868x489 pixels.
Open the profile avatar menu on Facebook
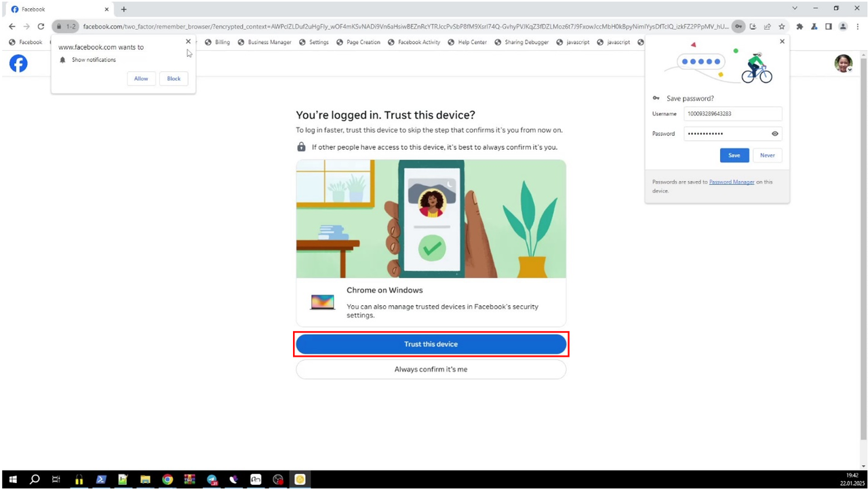(x=843, y=64)
